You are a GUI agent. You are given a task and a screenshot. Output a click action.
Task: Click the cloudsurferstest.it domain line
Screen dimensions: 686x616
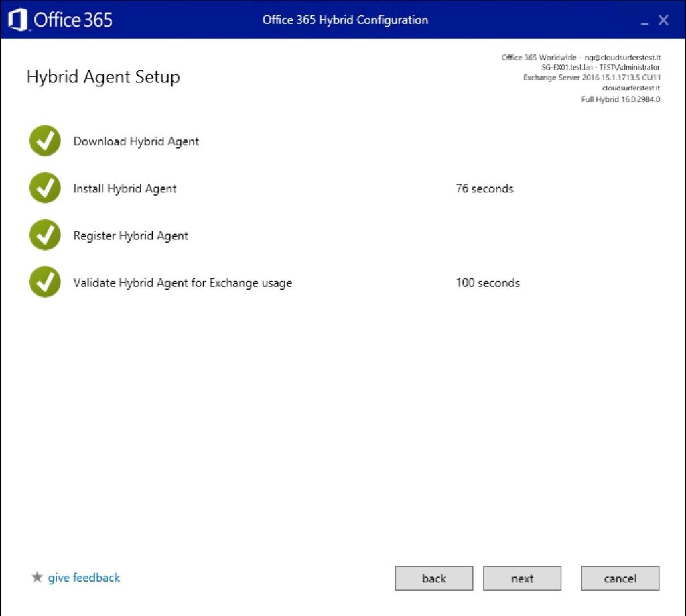click(631, 88)
